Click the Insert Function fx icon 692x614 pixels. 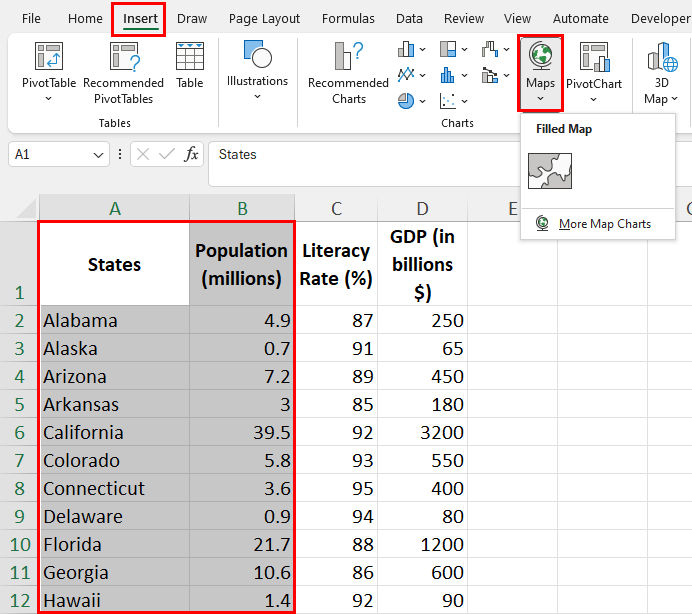191,154
